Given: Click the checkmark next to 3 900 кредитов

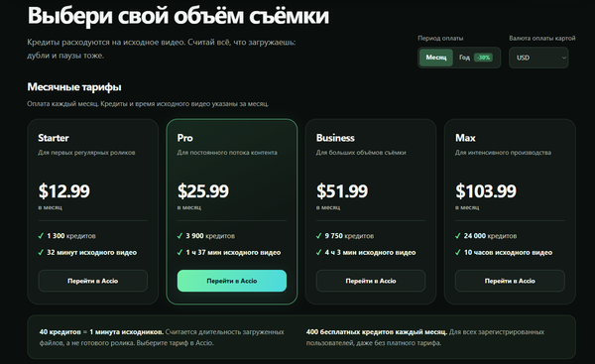Looking at the screenshot, I should tap(179, 236).
